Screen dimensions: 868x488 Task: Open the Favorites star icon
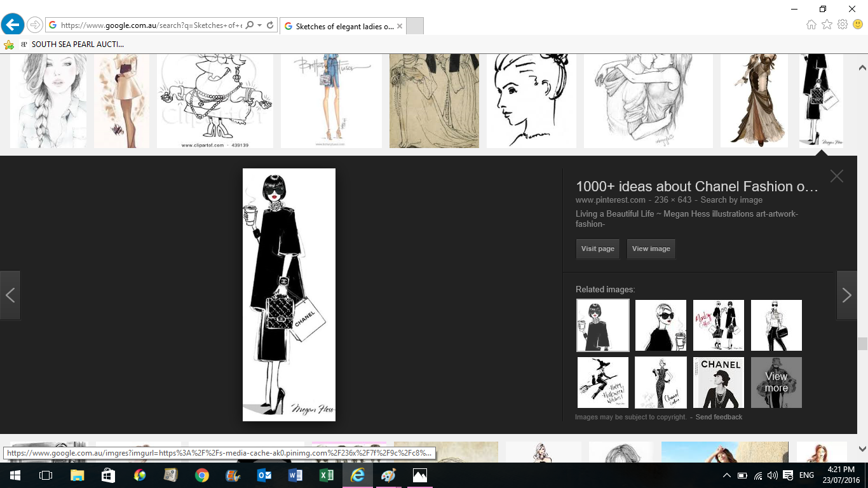[827, 25]
